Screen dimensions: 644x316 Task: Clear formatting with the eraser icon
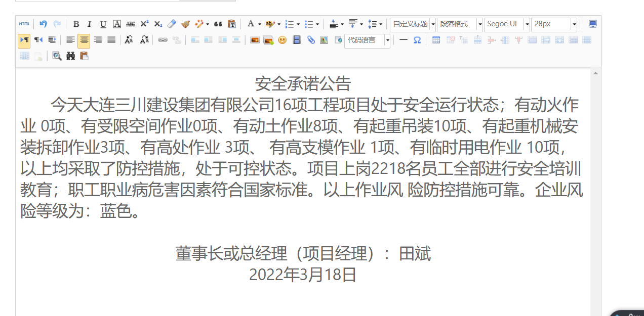(x=172, y=24)
